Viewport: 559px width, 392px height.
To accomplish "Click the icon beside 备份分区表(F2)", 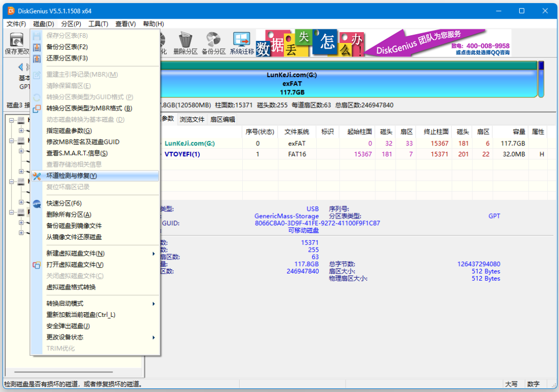I will [x=37, y=47].
